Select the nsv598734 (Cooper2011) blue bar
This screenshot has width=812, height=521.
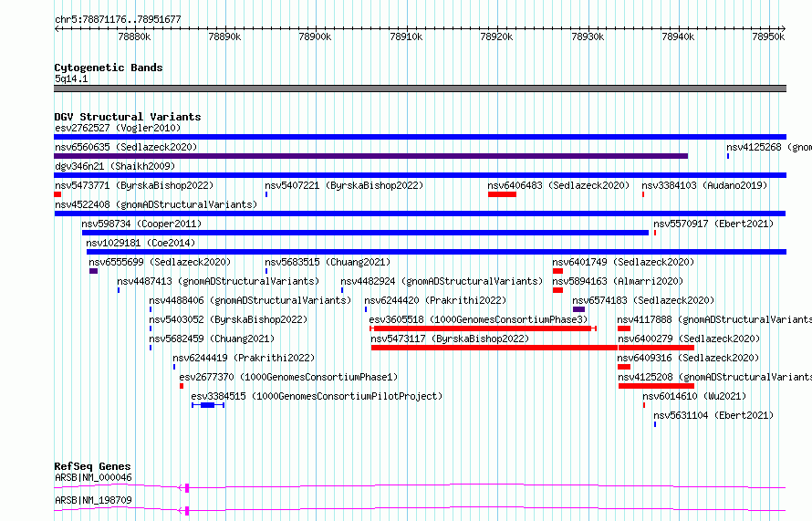[365, 233]
